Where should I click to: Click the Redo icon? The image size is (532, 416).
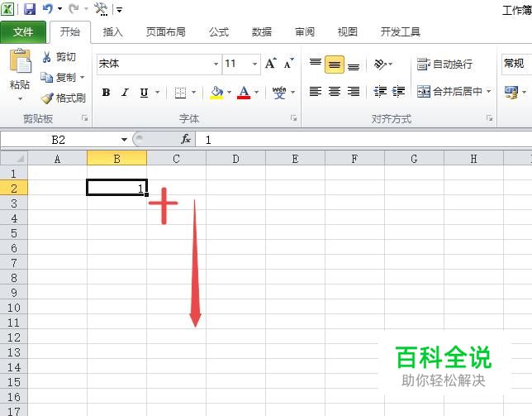coord(74,9)
